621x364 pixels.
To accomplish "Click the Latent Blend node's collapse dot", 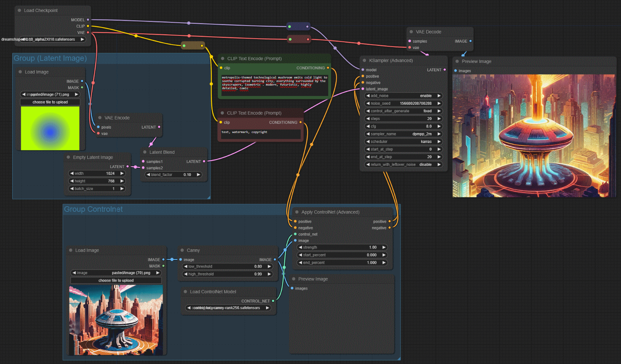I will pos(145,152).
